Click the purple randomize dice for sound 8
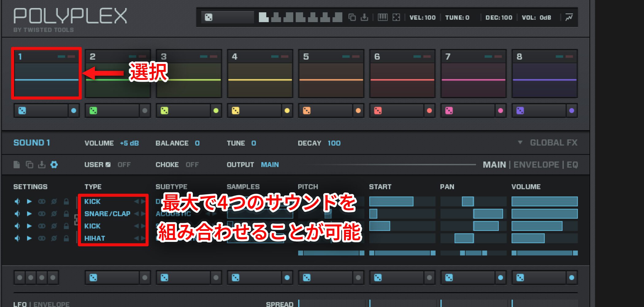Screen dimensions: 644x307 520,111
